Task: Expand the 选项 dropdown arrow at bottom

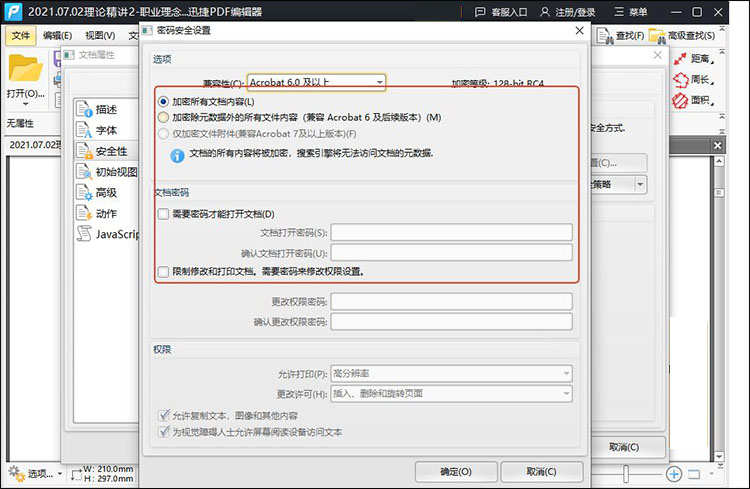Action: point(60,474)
